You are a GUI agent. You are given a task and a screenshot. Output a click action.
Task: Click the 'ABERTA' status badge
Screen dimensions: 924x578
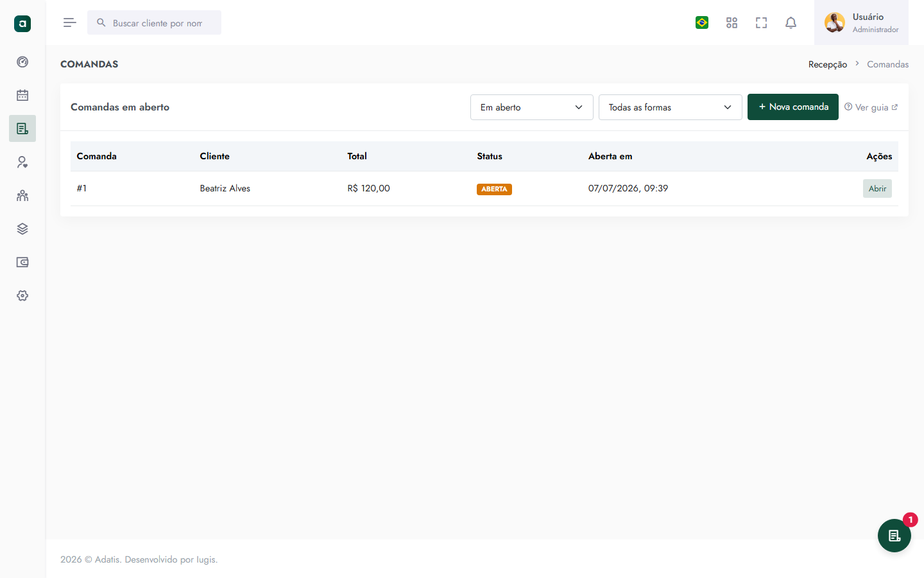[494, 189]
